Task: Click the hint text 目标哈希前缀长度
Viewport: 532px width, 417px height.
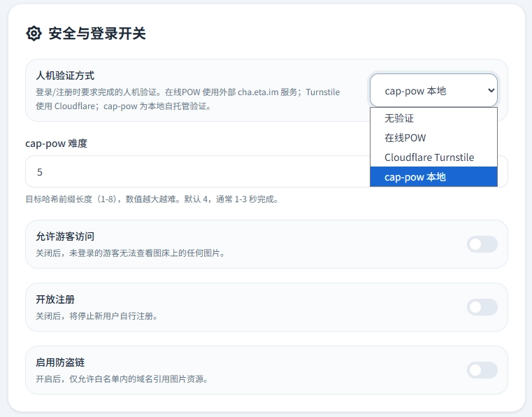Action: point(152,199)
